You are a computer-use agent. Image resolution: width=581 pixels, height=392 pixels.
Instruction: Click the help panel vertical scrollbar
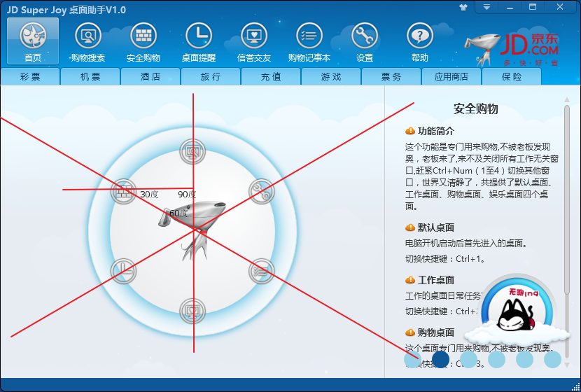(x=567, y=200)
